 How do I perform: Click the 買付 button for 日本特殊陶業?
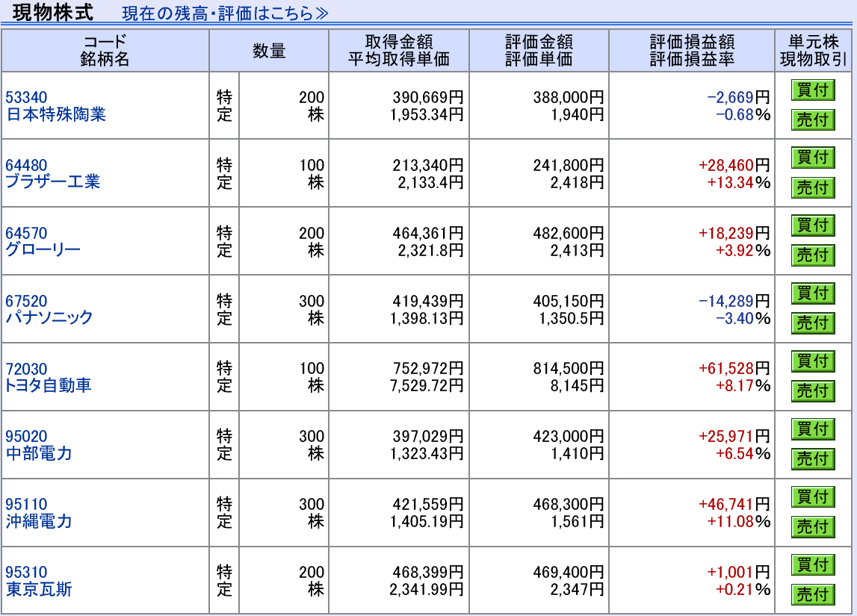click(x=813, y=90)
